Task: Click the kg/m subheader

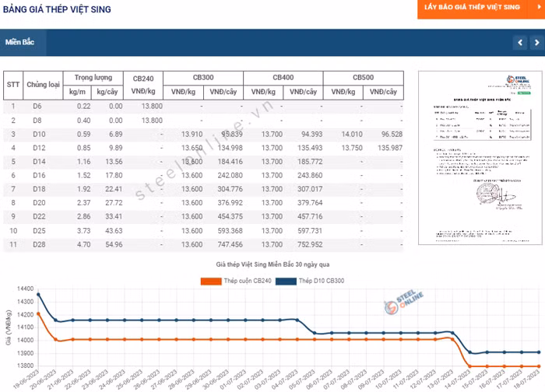Action: pos(77,92)
